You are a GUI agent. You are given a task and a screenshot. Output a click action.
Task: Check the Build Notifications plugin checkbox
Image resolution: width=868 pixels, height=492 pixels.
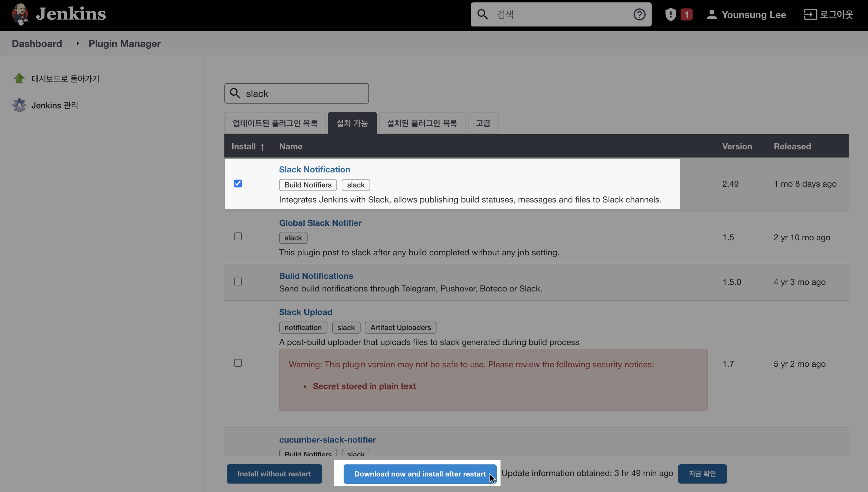tap(238, 281)
